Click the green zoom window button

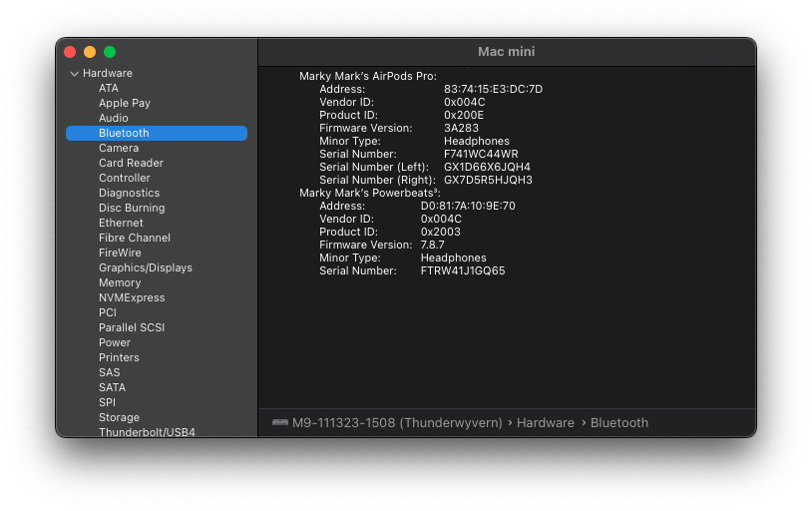(x=110, y=52)
